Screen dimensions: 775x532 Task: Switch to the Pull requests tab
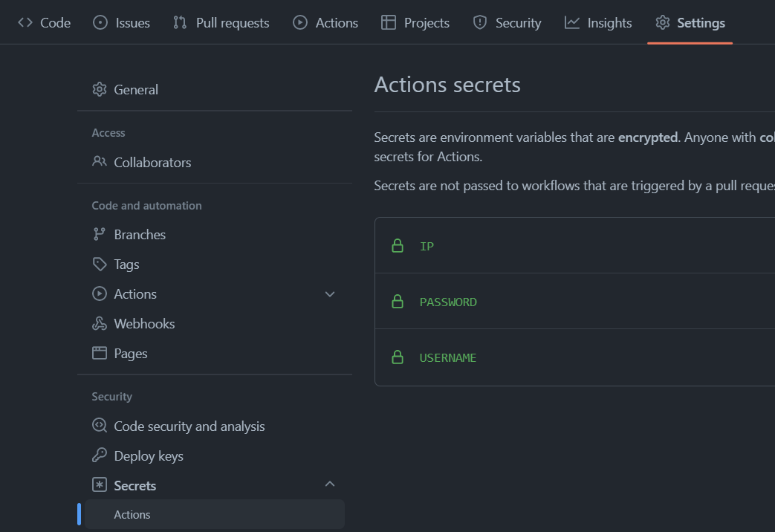click(221, 23)
